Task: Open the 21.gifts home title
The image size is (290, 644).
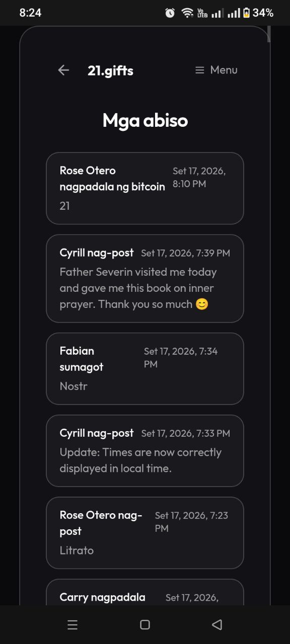Action: point(110,70)
